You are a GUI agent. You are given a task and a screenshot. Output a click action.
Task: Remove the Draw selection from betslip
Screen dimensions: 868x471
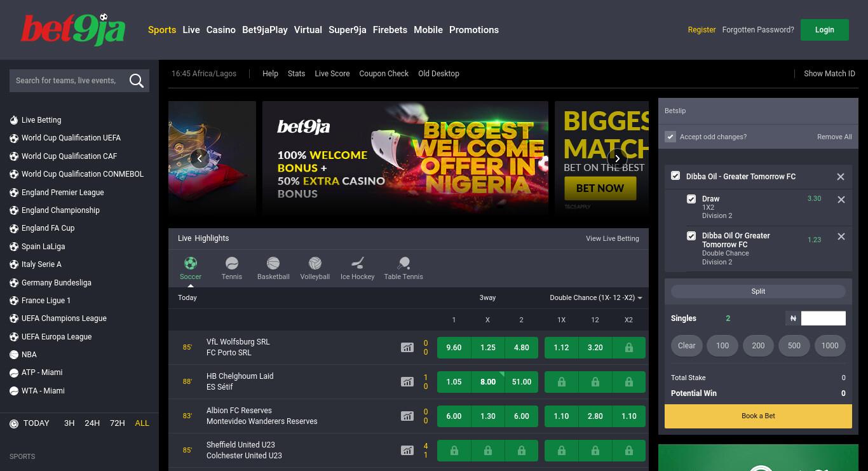tap(841, 200)
